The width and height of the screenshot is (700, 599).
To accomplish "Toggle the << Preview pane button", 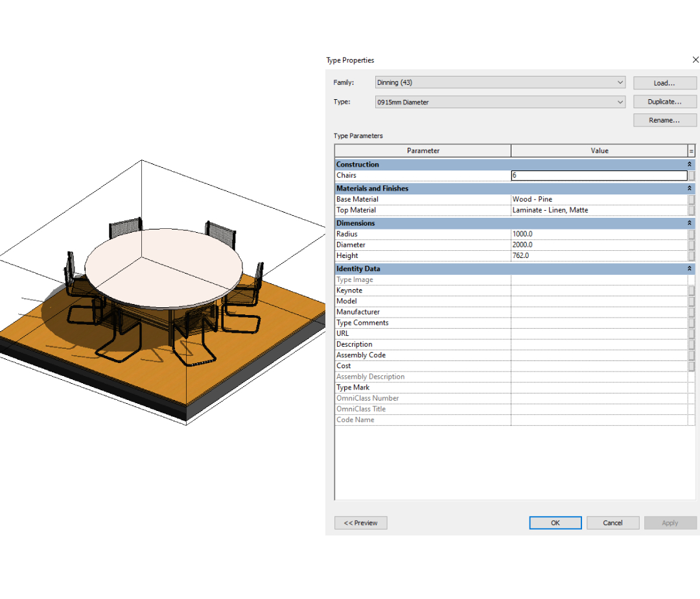I will click(360, 523).
